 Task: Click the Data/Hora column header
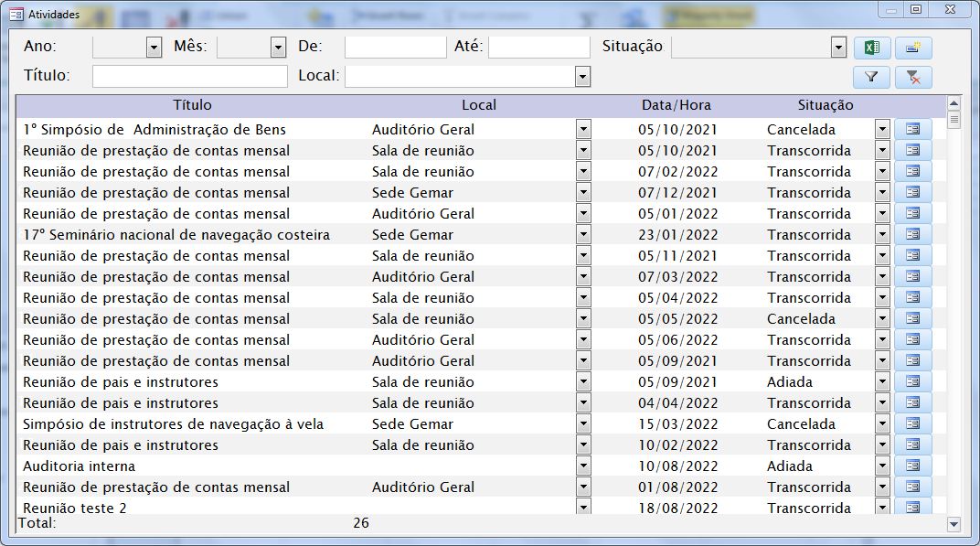[x=676, y=105]
